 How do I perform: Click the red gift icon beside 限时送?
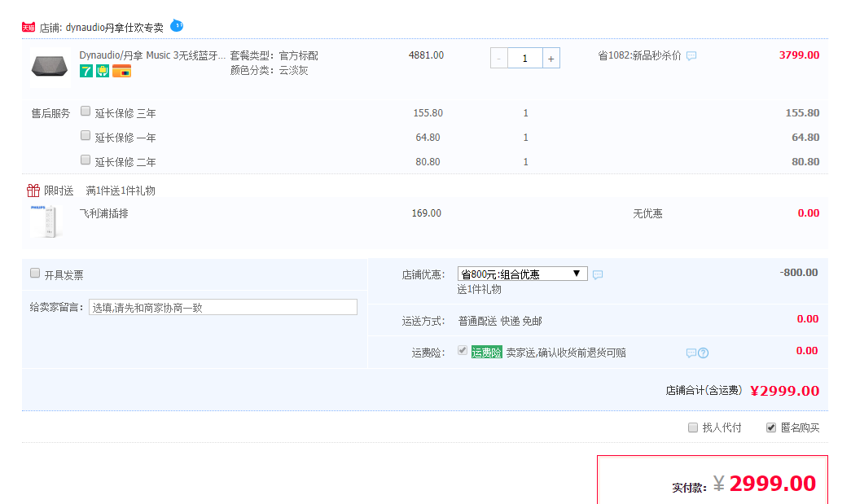click(x=33, y=191)
